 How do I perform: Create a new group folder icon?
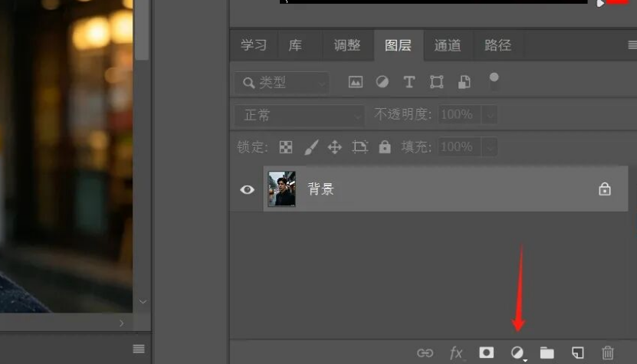pyautogui.click(x=547, y=353)
